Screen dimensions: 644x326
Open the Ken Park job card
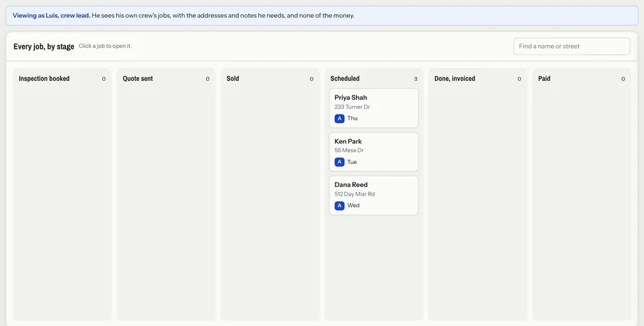tap(374, 152)
